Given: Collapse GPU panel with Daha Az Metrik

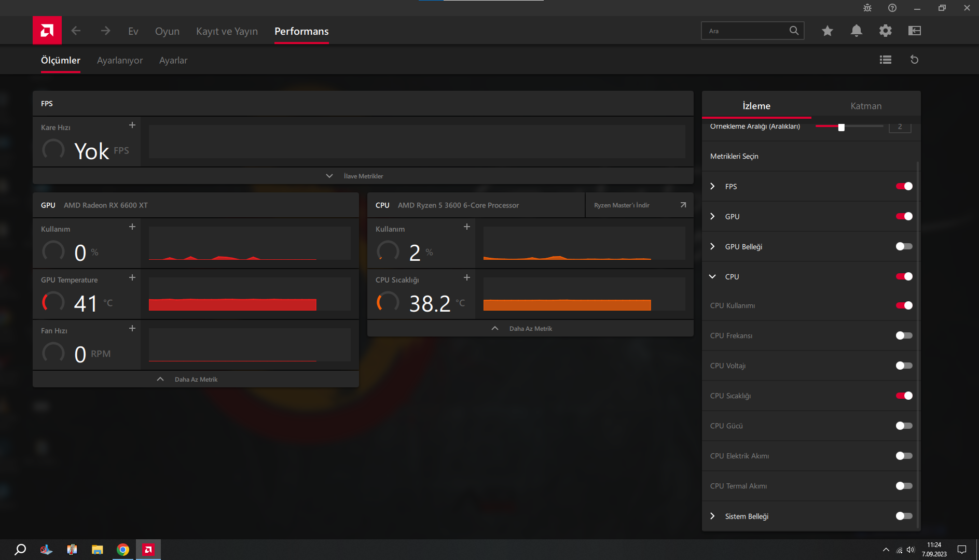Looking at the screenshot, I should [x=196, y=379].
